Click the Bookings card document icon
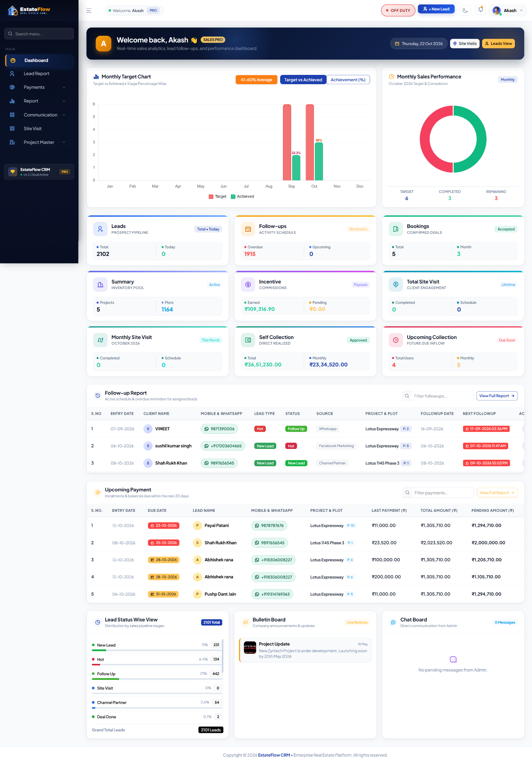The height and width of the screenshot is (763, 532). (396, 229)
